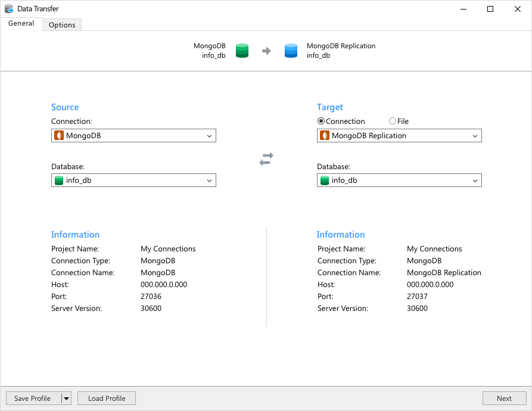This screenshot has height=411, width=532.
Task: Close the Data Transfer window
Action: tap(518, 9)
